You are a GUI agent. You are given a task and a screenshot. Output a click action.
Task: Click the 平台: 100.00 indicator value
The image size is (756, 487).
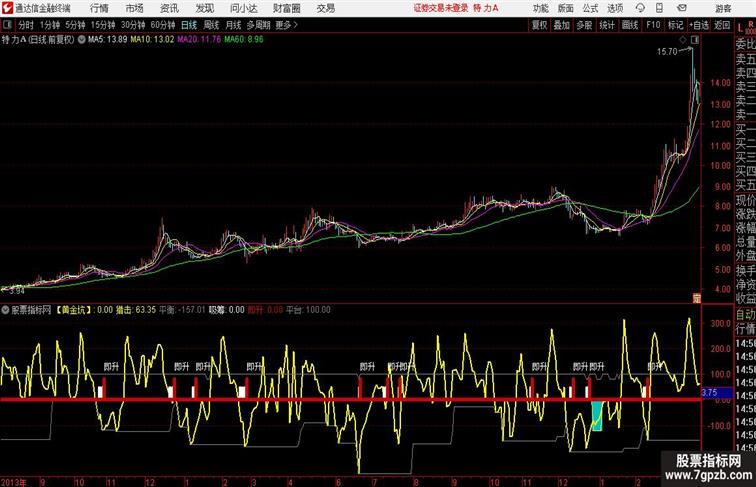309,310
